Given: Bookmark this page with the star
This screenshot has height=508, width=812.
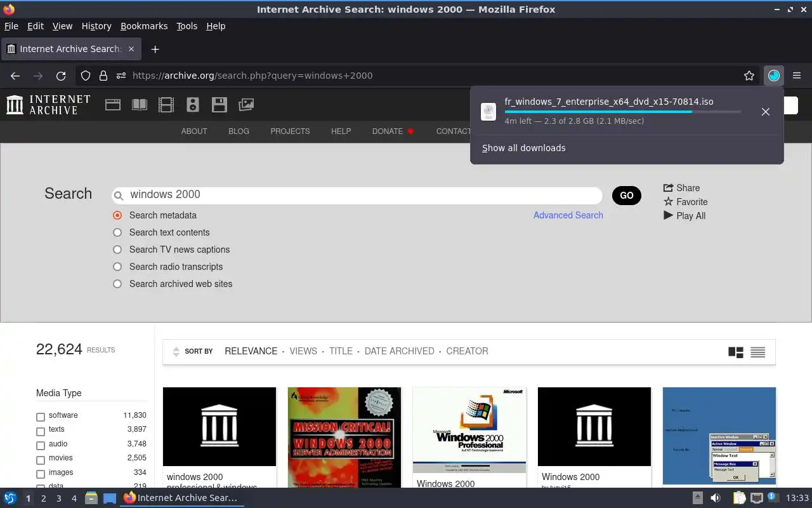Looking at the screenshot, I should pos(749,76).
